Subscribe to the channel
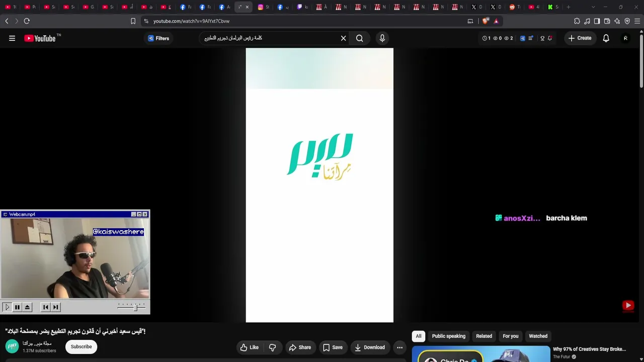This screenshot has height=362, width=644. (81, 347)
